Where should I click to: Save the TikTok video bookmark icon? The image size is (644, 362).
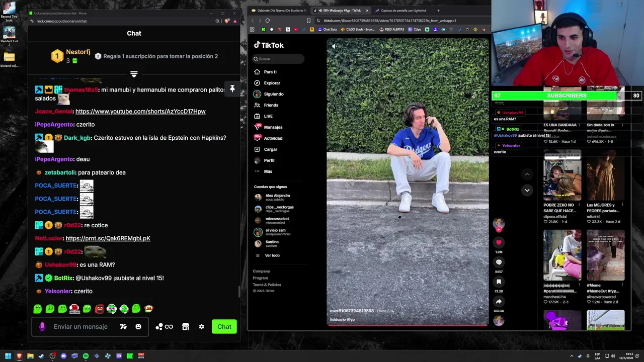pos(499,282)
